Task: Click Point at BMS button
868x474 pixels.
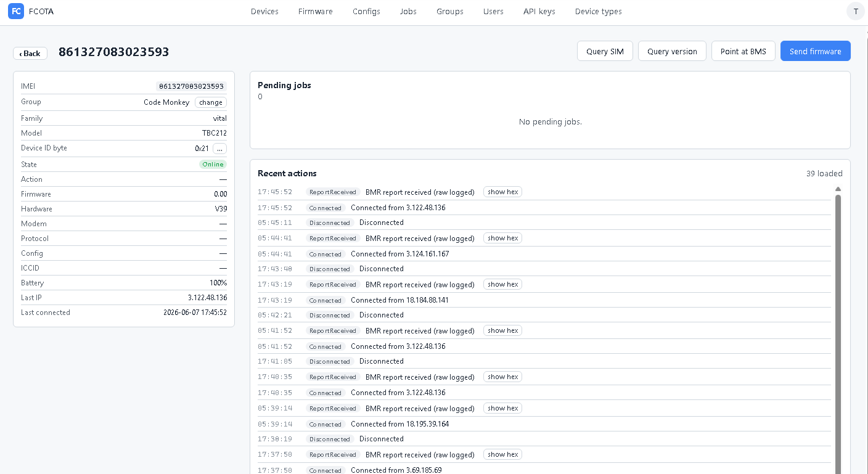Action: tap(743, 51)
